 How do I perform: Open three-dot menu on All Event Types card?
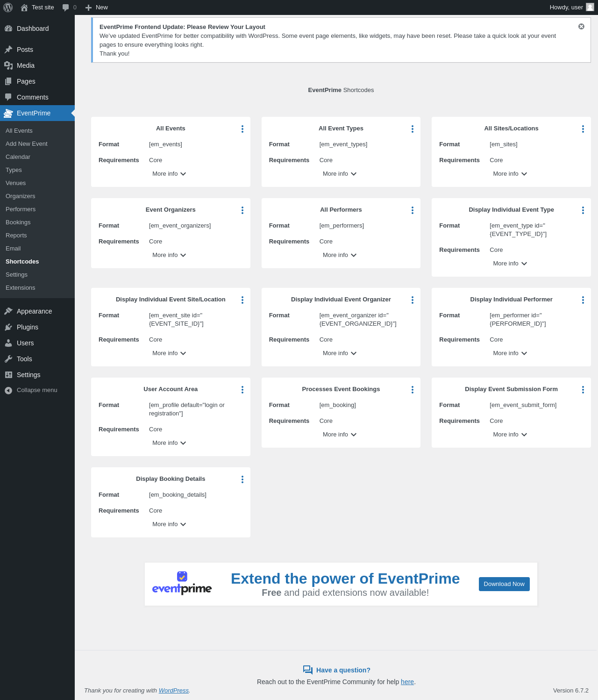tap(413, 129)
